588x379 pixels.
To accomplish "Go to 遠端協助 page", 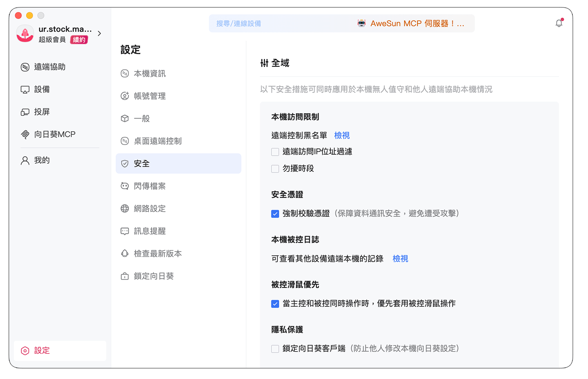I will tap(60, 67).
